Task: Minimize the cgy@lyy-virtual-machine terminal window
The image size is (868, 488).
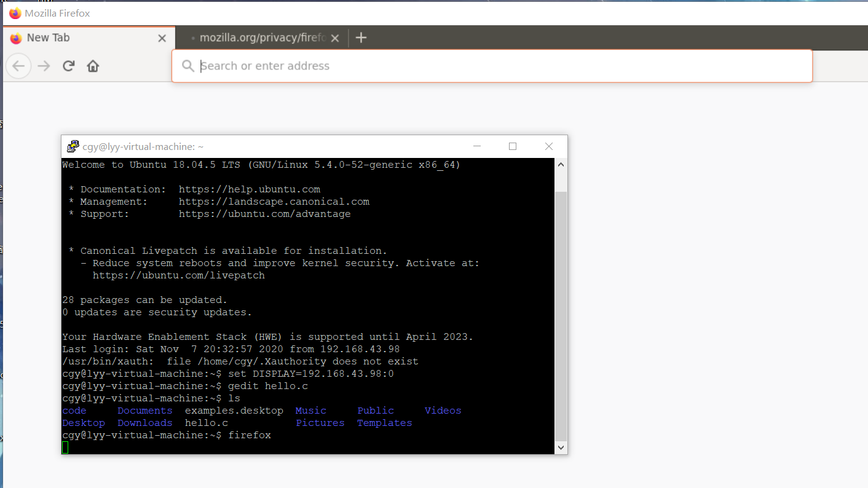Action: 476,146
